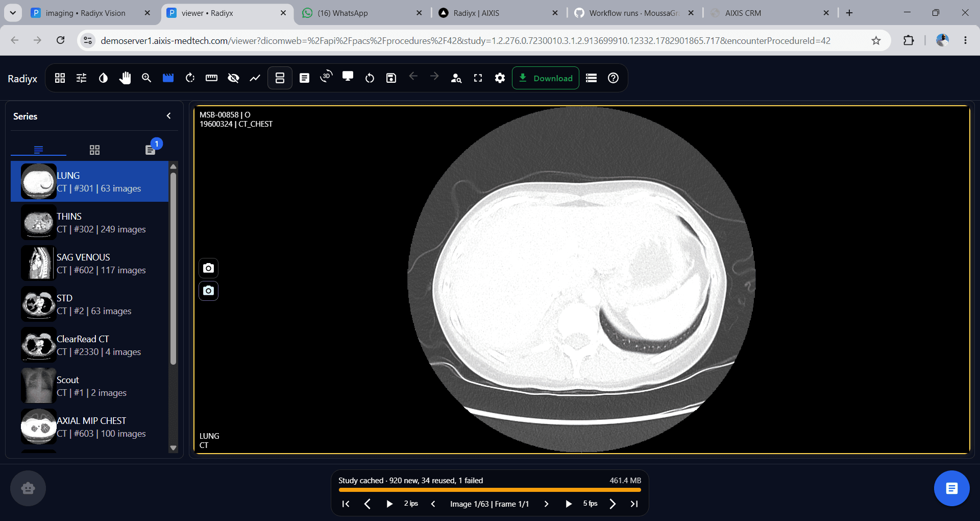Select the rotate image tool
This screenshot has height=521, width=980.
point(190,78)
